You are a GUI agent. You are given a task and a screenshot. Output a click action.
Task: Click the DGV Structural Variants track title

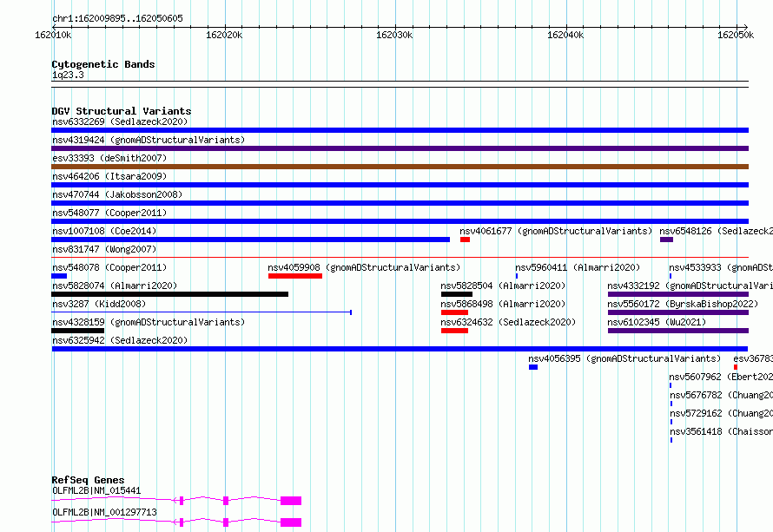(122, 111)
